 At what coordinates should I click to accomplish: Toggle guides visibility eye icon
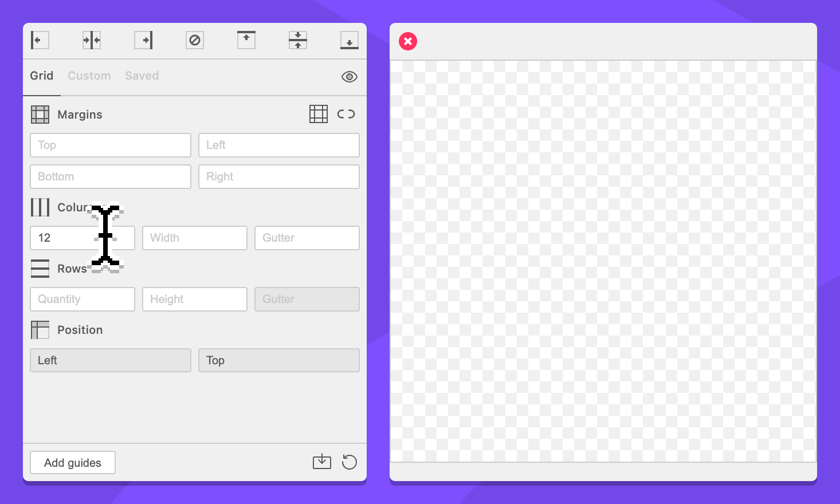click(350, 77)
